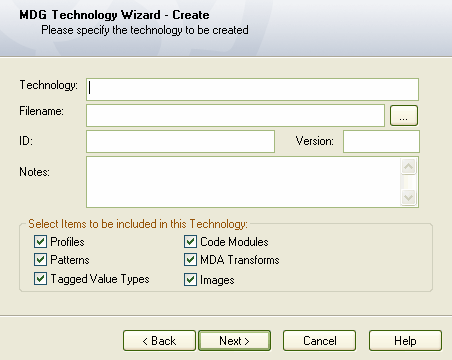The height and width of the screenshot is (360, 452).
Task: Toggle the Patterns checkbox
Action: point(40,260)
